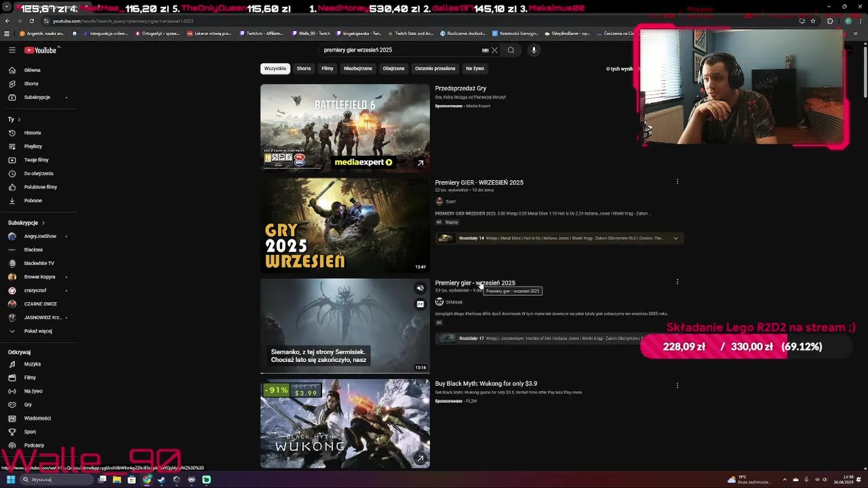Open the Battlefield 6 media expert thumbnail
This screenshot has height=488, width=868.
345,127
